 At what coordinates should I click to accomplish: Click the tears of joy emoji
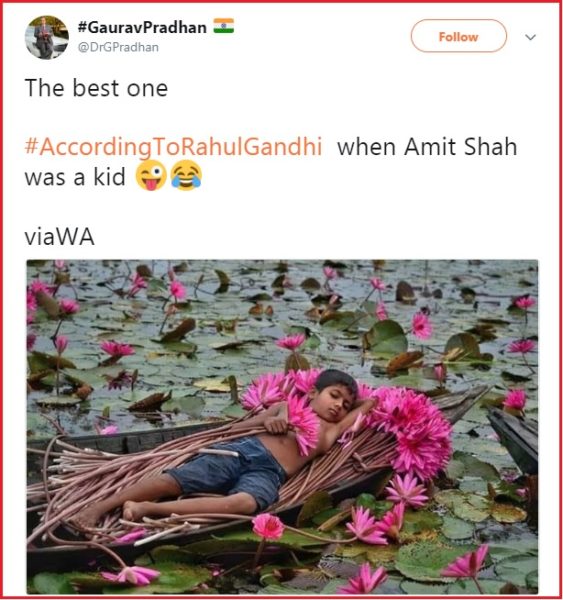(186, 176)
